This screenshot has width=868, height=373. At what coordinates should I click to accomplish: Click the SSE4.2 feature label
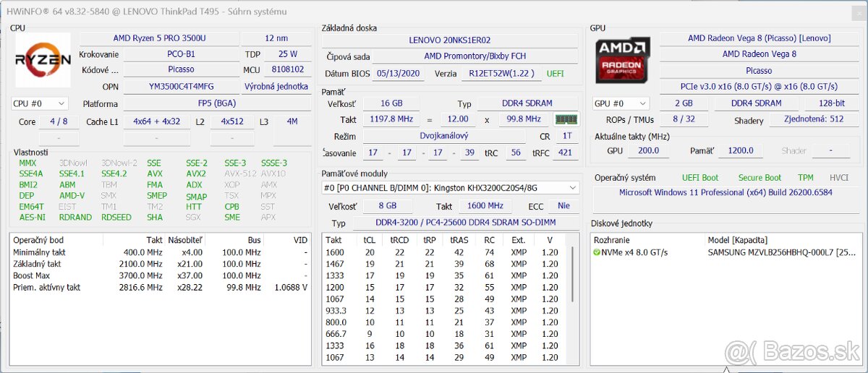click(x=114, y=173)
